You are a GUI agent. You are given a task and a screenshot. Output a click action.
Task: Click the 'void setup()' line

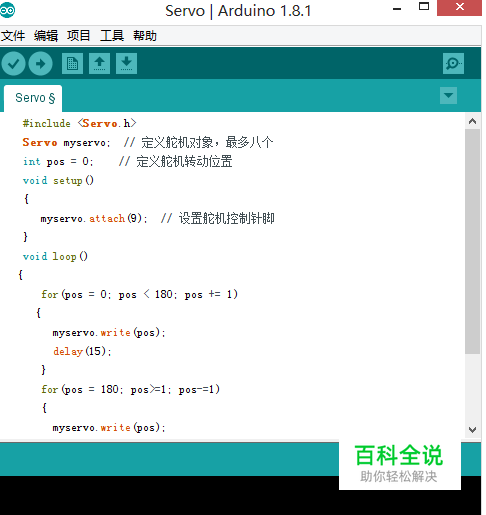[x=58, y=181]
